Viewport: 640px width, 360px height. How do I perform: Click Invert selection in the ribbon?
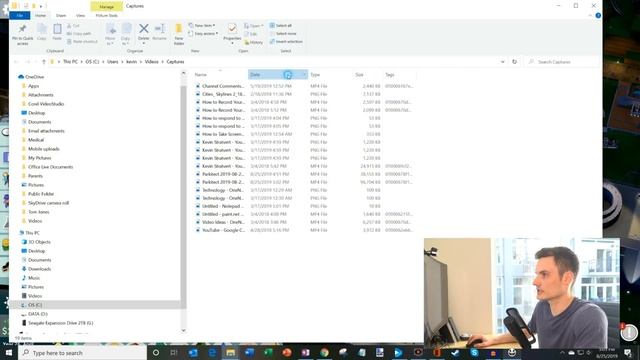tap(286, 42)
